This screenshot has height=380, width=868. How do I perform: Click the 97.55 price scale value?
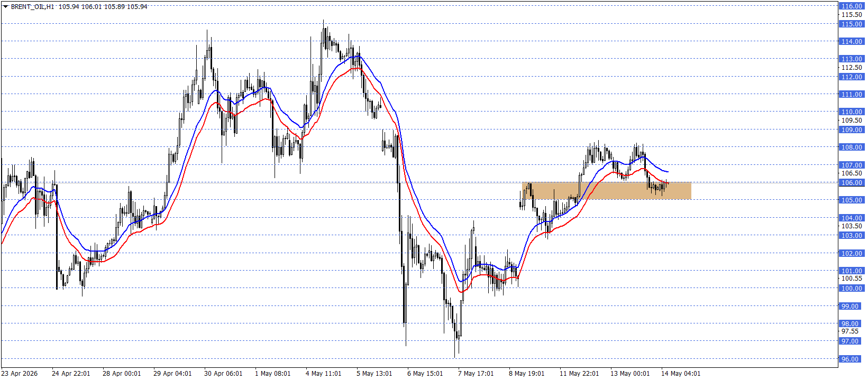coord(850,331)
